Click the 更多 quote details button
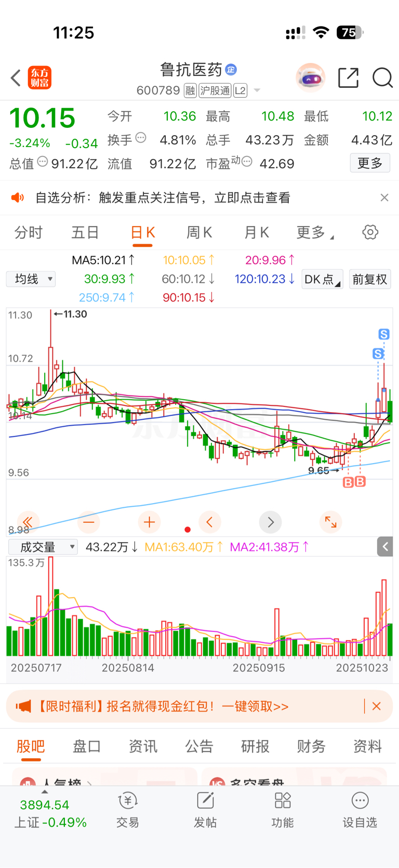This screenshot has width=399, height=868. (x=370, y=163)
